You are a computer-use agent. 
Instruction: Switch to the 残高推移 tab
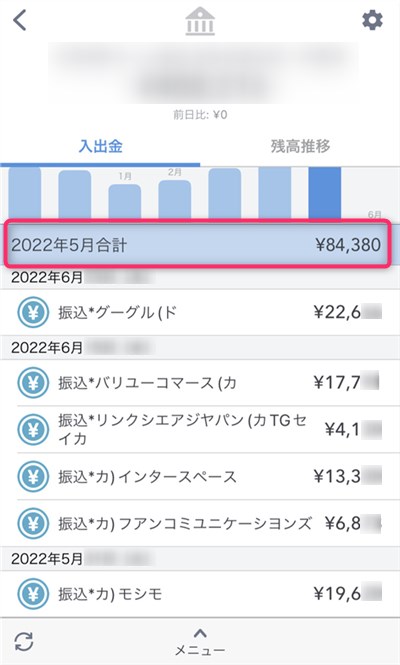coord(300,146)
